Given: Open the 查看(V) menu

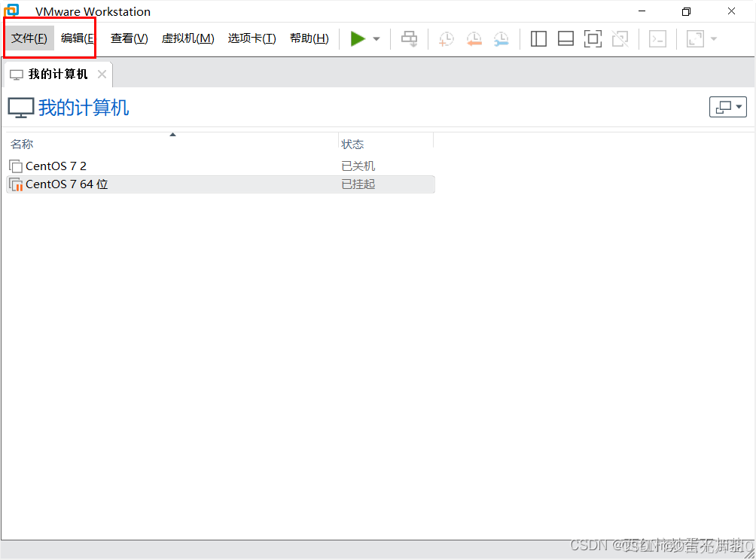Looking at the screenshot, I should pyautogui.click(x=130, y=38).
